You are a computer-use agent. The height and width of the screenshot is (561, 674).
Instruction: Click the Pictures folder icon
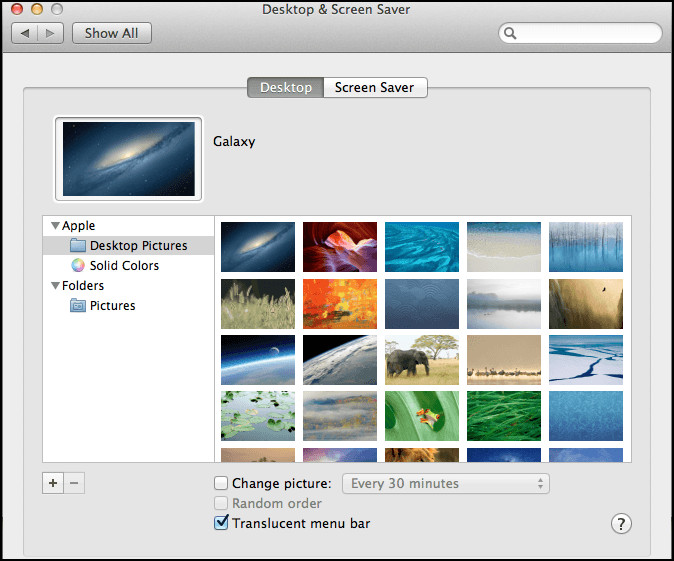[78, 306]
